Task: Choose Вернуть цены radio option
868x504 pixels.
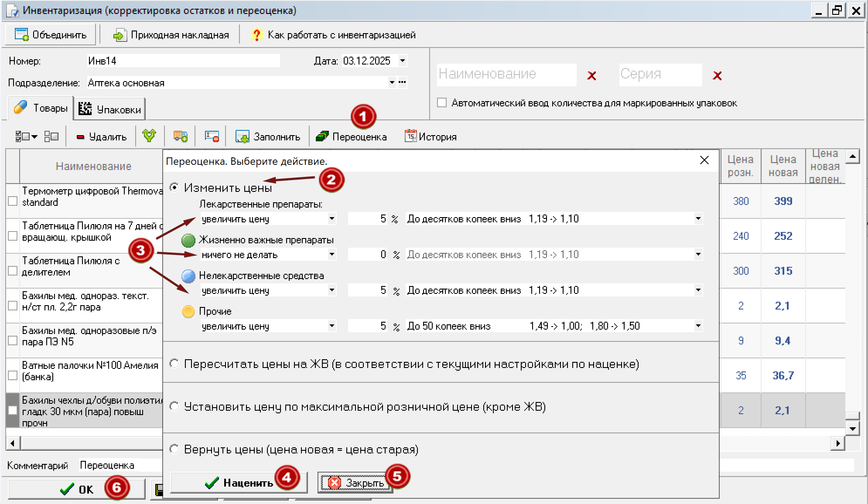Action: tap(174, 449)
